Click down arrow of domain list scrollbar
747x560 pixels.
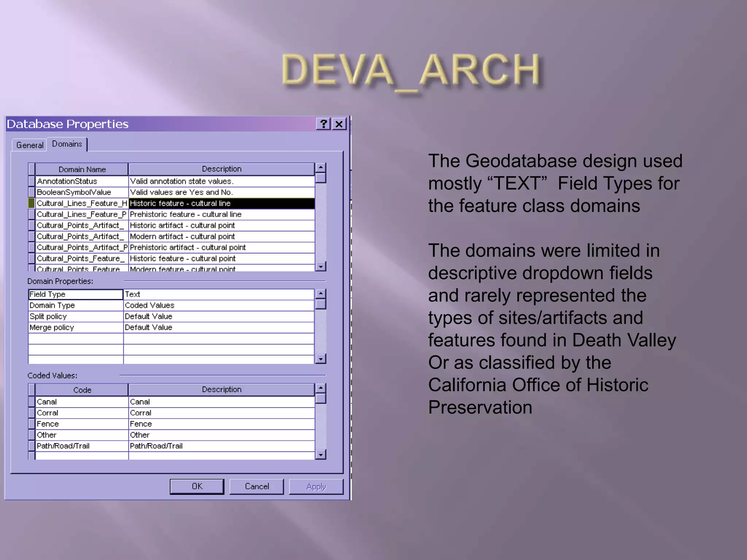click(x=321, y=267)
